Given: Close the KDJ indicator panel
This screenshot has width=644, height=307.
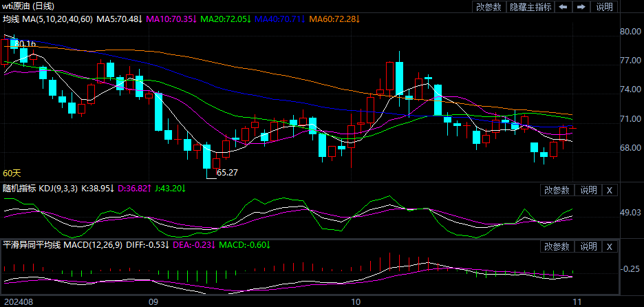Looking at the screenshot, I should tap(610, 191).
